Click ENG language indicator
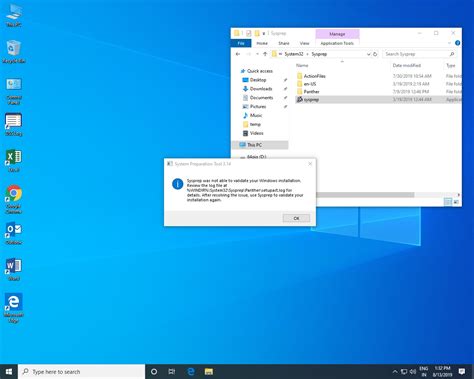 tap(424, 371)
